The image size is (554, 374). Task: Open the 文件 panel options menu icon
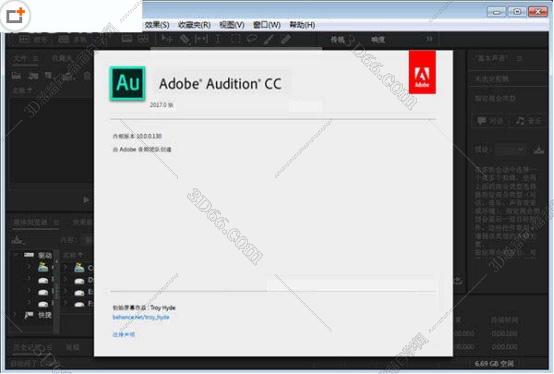35,59
